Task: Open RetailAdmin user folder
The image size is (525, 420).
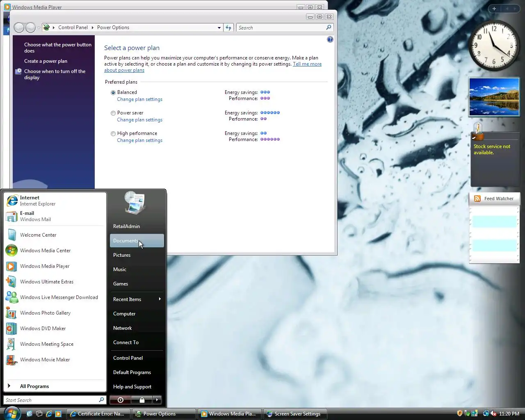Action: click(x=137, y=226)
